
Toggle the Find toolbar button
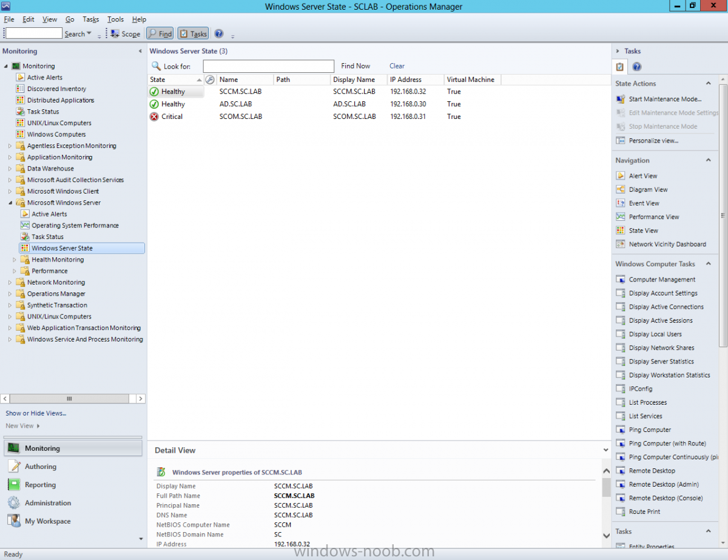tap(160, 33)
